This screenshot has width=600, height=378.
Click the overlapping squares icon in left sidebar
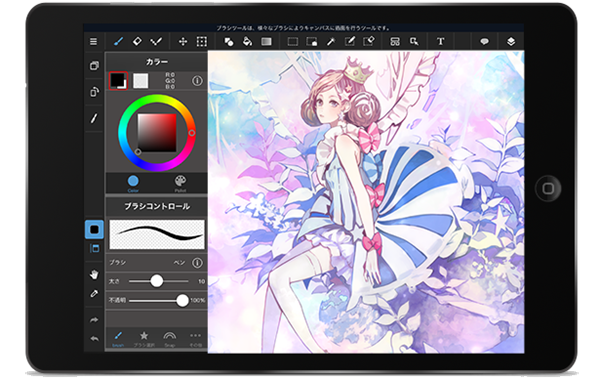pos(94,65)
